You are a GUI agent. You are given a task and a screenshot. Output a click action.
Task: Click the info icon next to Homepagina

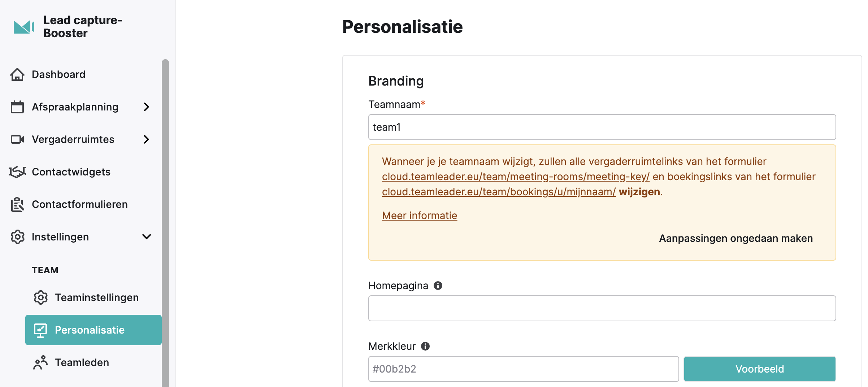[x=438, y=286]
